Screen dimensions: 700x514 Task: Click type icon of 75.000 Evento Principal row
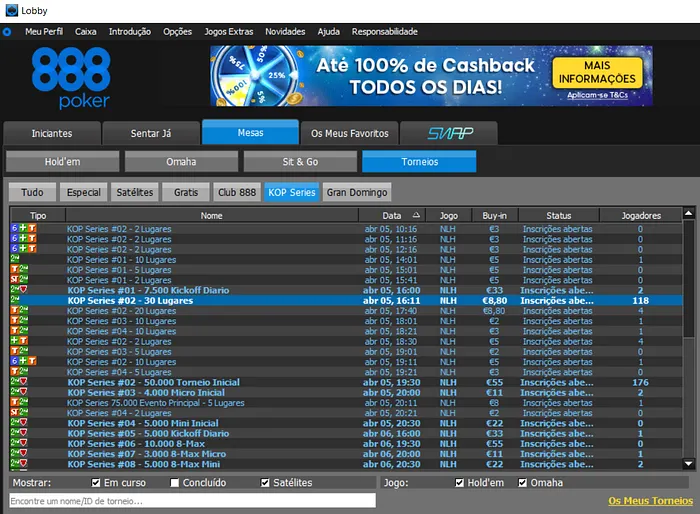[x=19, y=402]
